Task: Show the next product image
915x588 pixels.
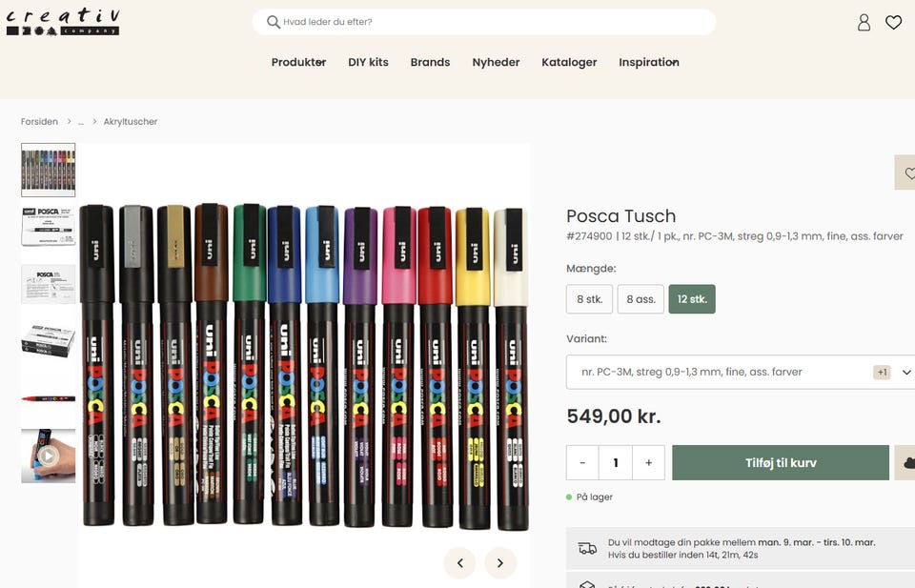Action: (x=500, y=563)
